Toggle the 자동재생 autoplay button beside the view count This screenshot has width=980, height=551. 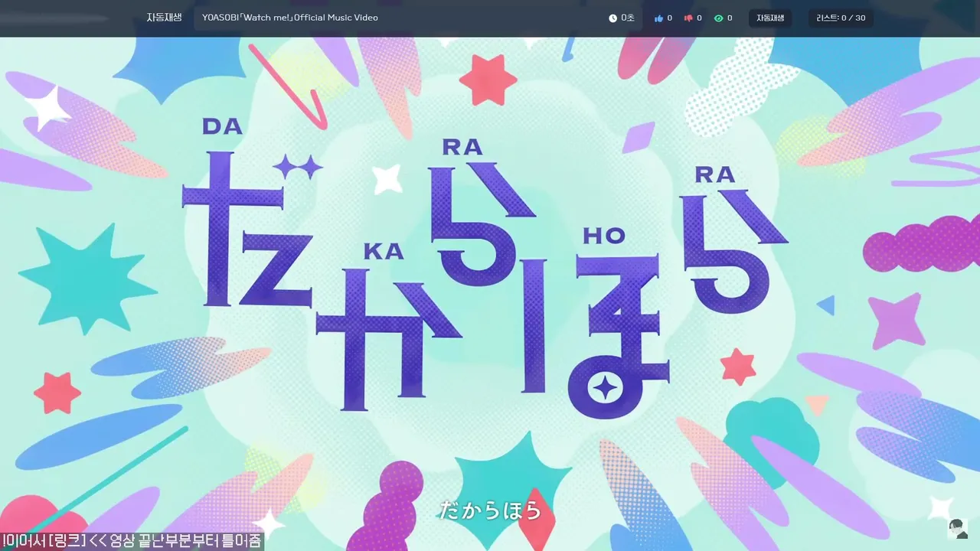coord(770,18)
